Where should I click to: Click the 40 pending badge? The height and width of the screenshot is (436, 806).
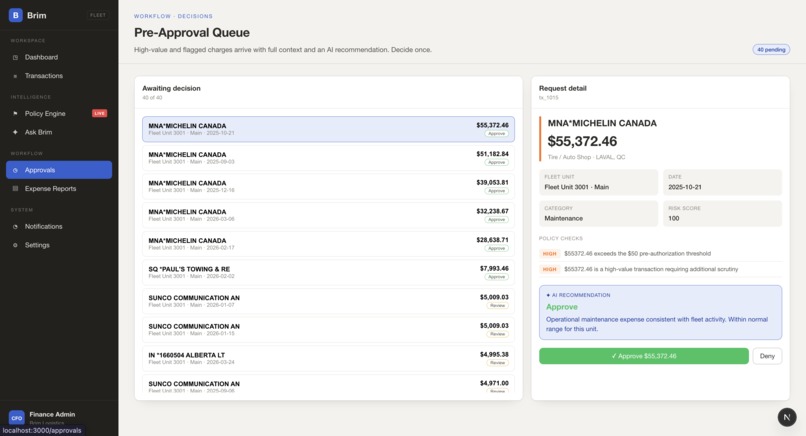click(771, 49)
